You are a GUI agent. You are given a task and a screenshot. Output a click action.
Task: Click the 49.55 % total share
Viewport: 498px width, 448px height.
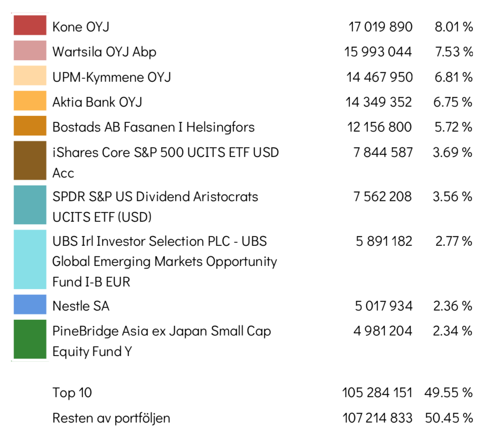[x=449, y=393]
